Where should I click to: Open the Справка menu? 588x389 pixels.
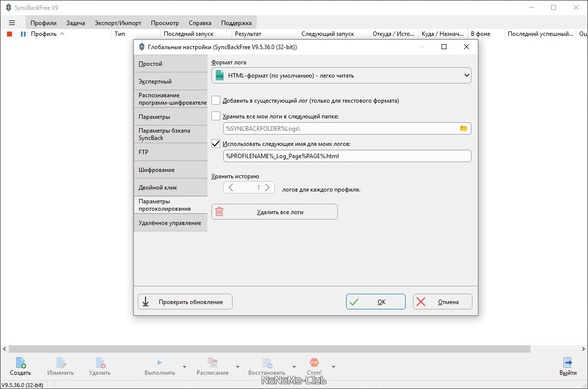point(200,23)
